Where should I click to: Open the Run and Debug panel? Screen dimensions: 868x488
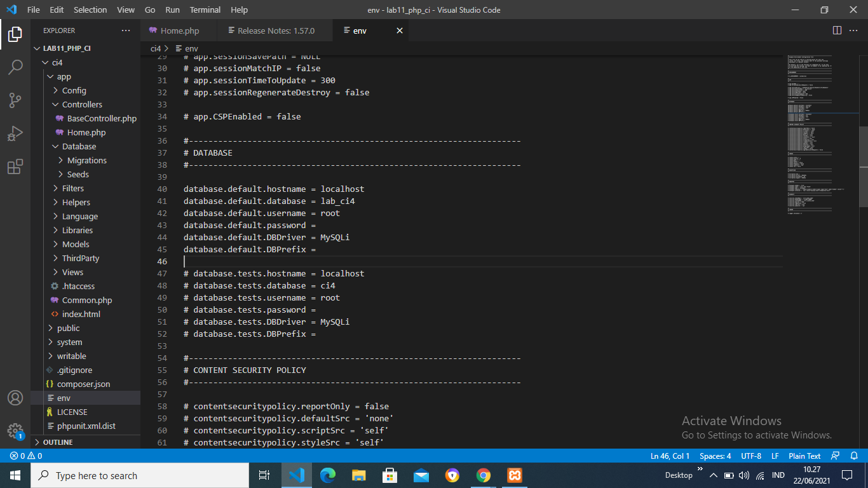click(15, 133)
